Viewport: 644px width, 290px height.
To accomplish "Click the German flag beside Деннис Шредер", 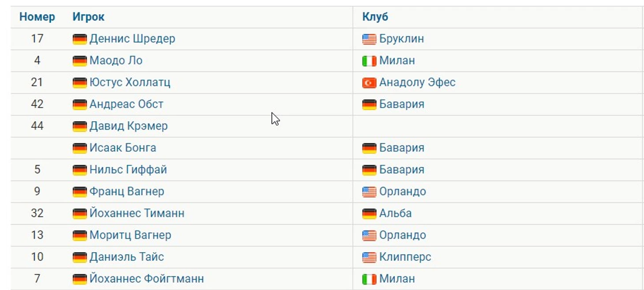I will [79, 39].
